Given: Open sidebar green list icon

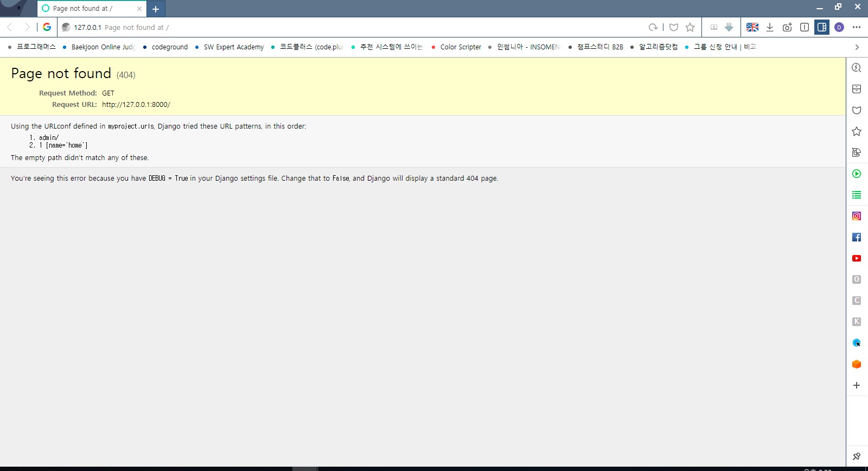Looking at the screenshot, I should pyautogui.click(x=857, y=195).
